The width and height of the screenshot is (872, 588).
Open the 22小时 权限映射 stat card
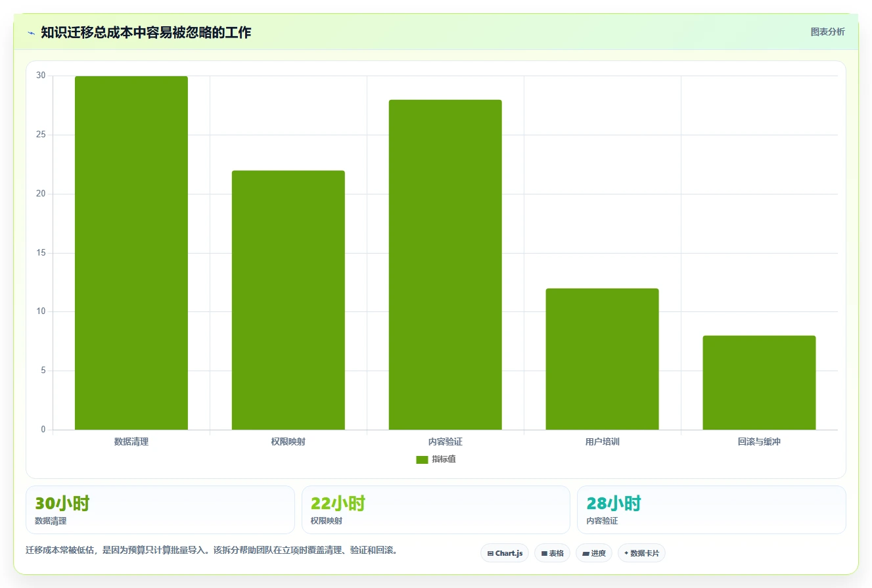(436, 510)
